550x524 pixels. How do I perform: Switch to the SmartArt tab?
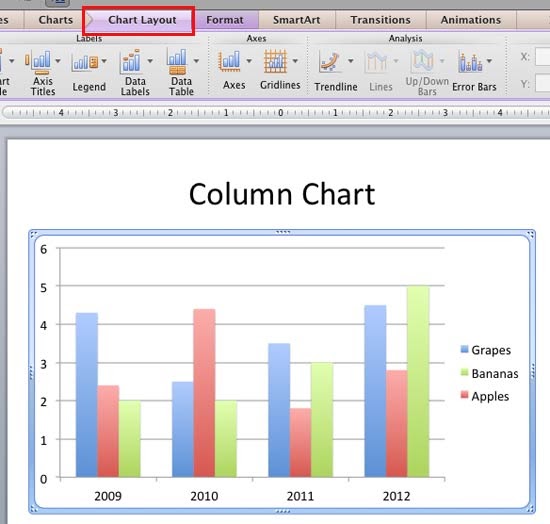click(297, 20)
